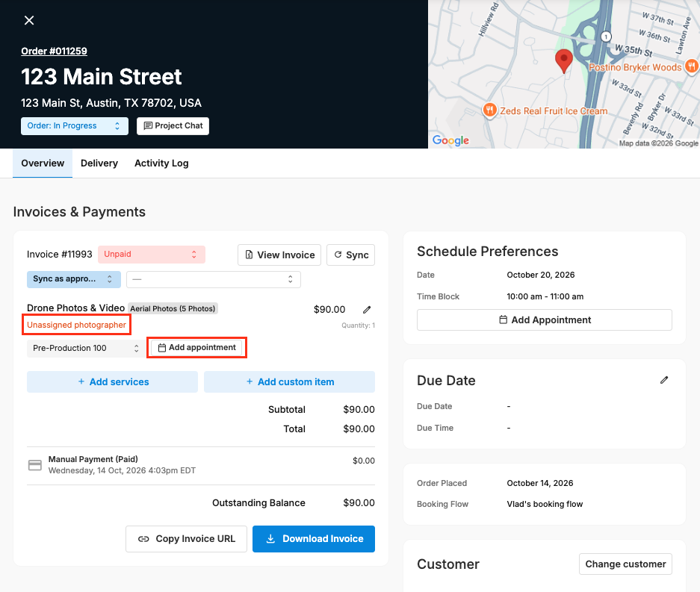Click the October 14, 2026 order placed date
Viewport: 700px width, 592px height.
pos(539,483)
